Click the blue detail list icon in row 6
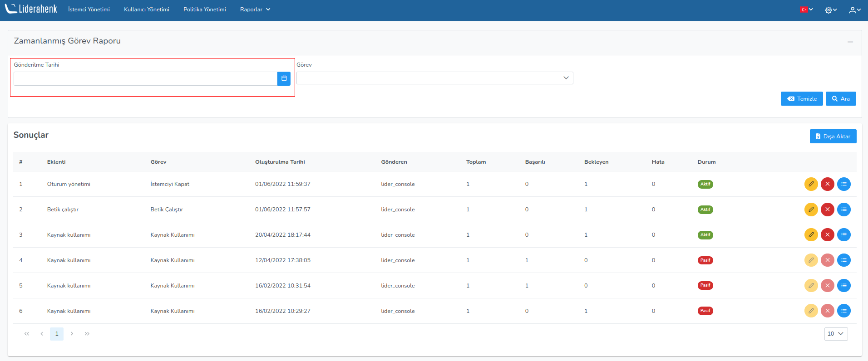The width and height of the screenshot is (868, 361). click(x=843, y=311)
